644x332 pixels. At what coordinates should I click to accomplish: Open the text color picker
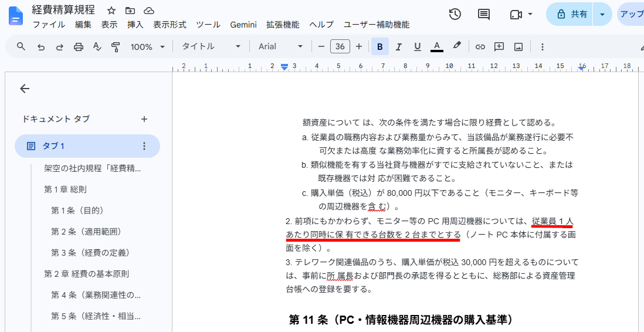(437, 46)
